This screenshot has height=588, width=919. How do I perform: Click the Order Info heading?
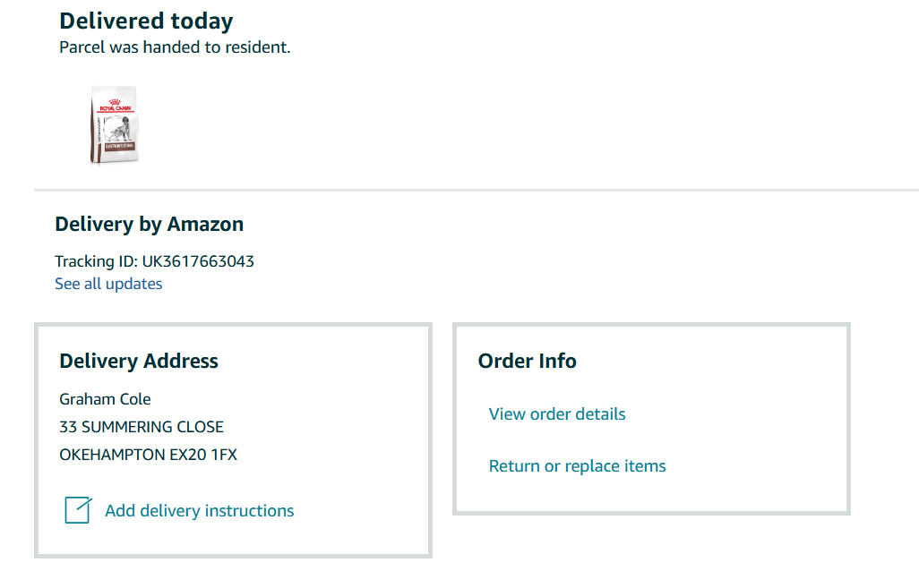(527, 361)
